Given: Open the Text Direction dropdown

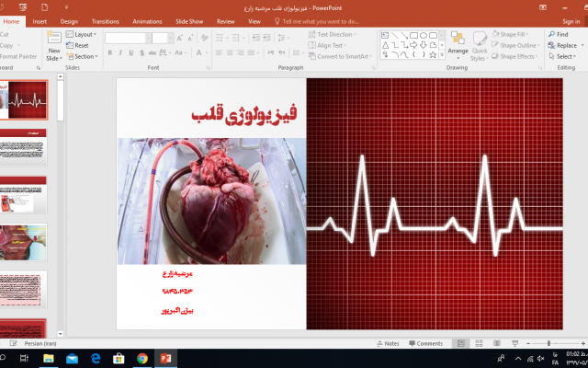Looking at the screenshot, I should pos(333,35).
